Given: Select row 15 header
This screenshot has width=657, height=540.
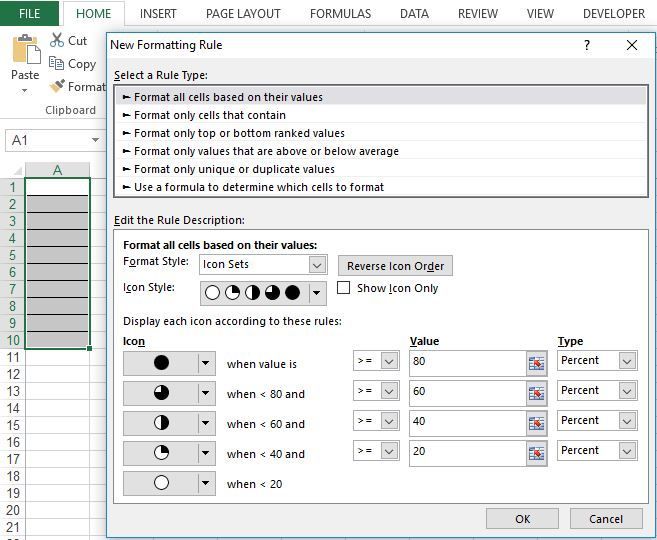Looking at the screenshot, I should pyautogui.click(x=13, y=425).
